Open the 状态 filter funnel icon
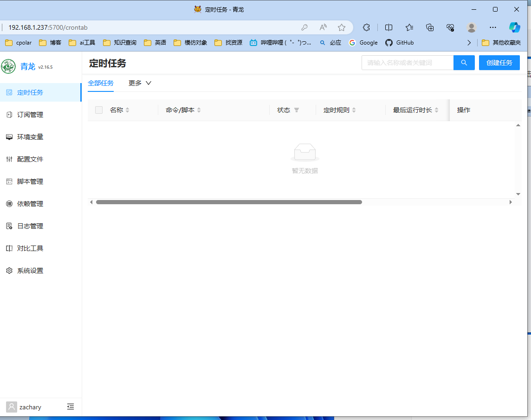This screenshot has height=420, width=531. [297, 110]
